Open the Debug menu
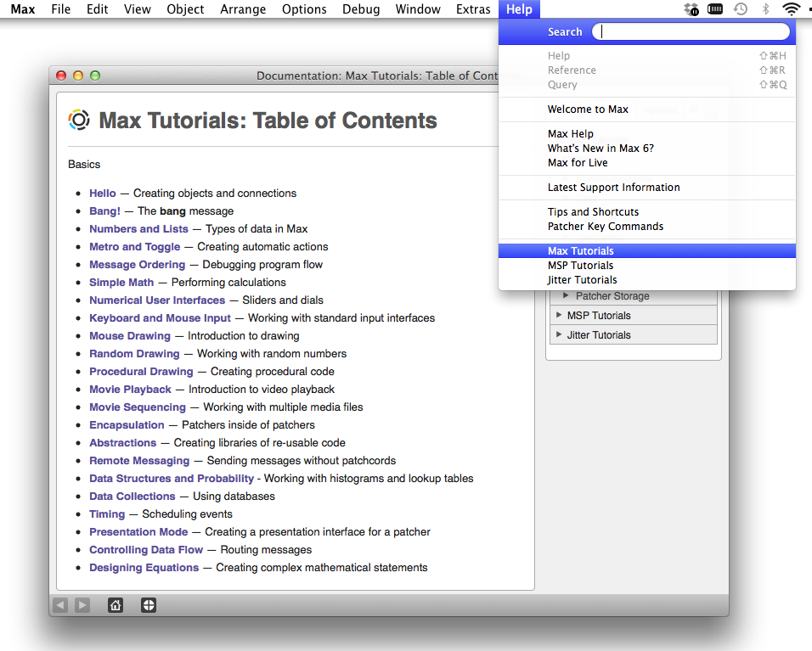Image resolution: width=812 pixels, height=651 pixels. pos(361,9)
